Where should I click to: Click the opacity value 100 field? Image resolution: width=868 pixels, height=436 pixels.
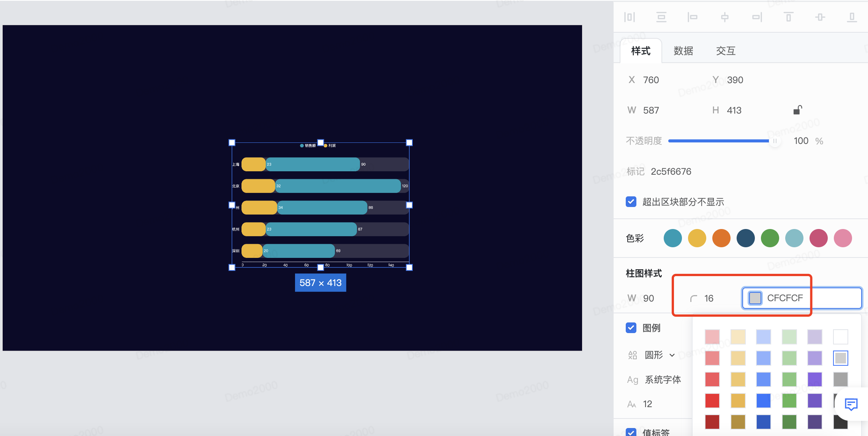tap(801, 141)
